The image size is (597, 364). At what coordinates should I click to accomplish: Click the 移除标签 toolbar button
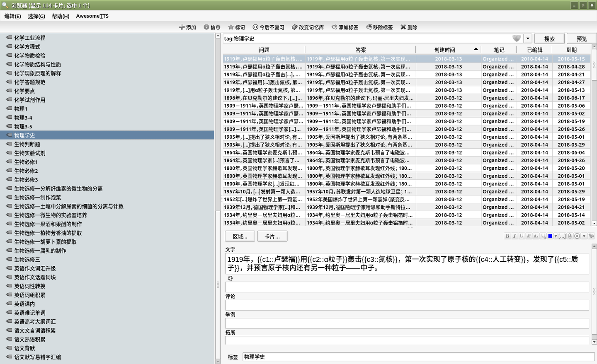tap(379, 27)
